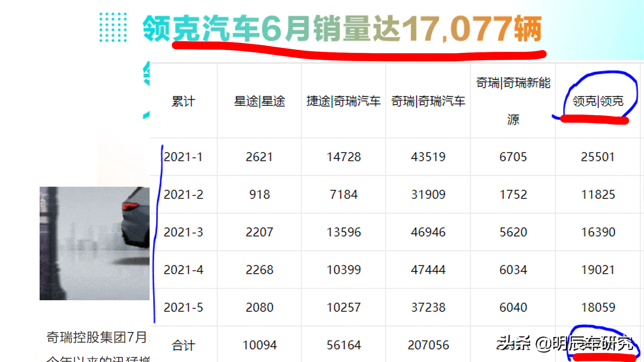Select cell value 37238
Screen dimensions: 644x362
(428, 307)
